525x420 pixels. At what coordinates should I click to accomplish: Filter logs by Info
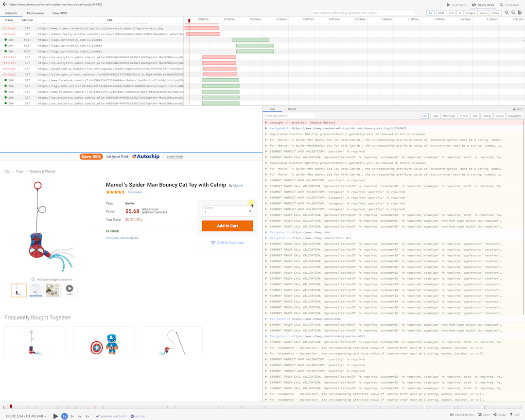click(475, 116)
